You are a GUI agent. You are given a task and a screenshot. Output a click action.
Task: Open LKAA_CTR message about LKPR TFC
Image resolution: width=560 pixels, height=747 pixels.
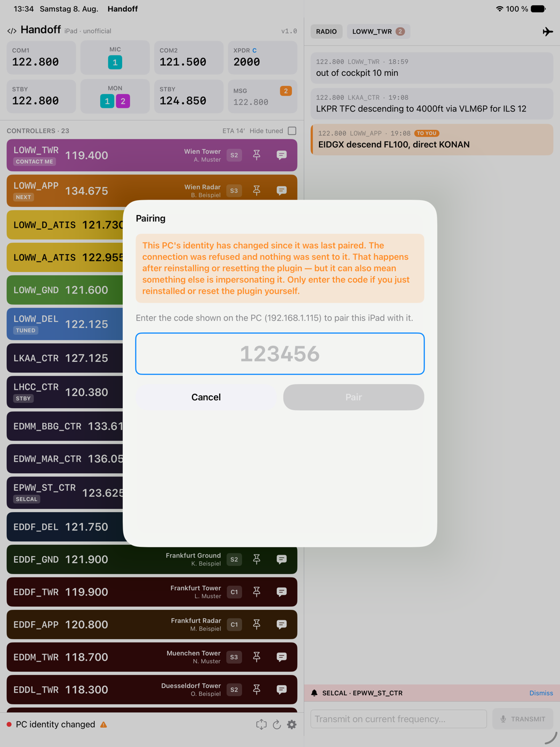click(432, 104)
